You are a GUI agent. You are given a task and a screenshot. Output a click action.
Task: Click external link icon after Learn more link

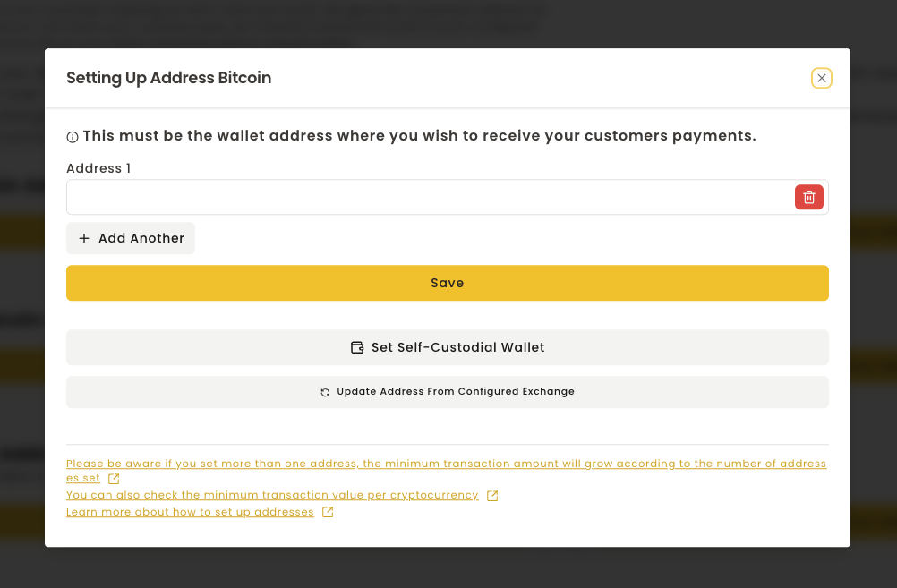pos(328,512)
